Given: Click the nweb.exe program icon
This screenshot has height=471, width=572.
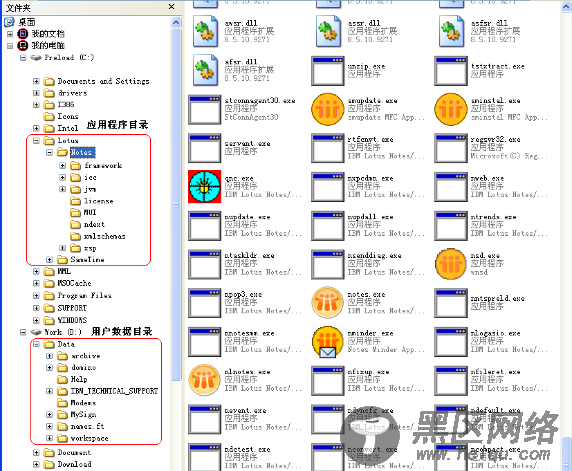Looking at the screenshot, I should pos(451,187).
